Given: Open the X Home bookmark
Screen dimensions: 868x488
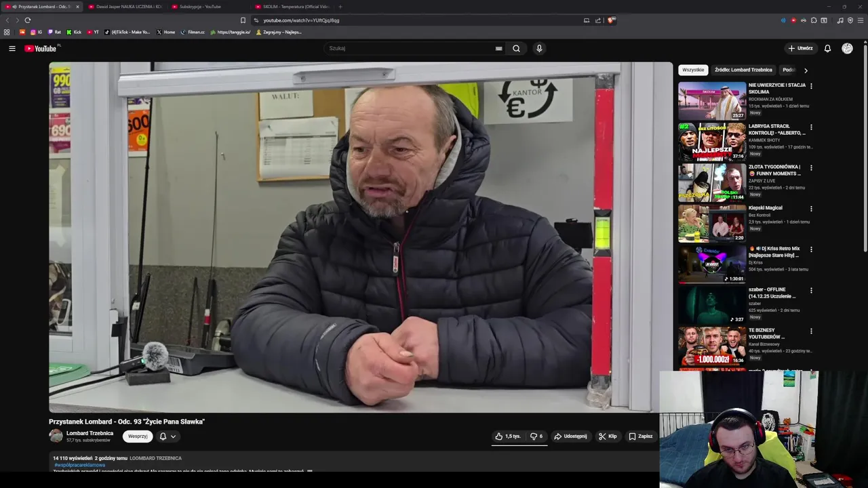Looking at the screenshot, I should 166,32.
